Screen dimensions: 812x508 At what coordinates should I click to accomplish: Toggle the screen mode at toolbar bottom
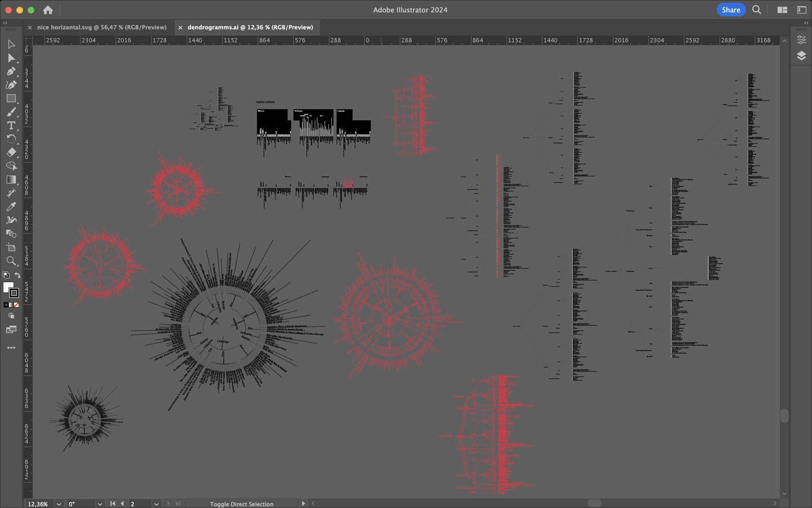(x=10, y=329)
